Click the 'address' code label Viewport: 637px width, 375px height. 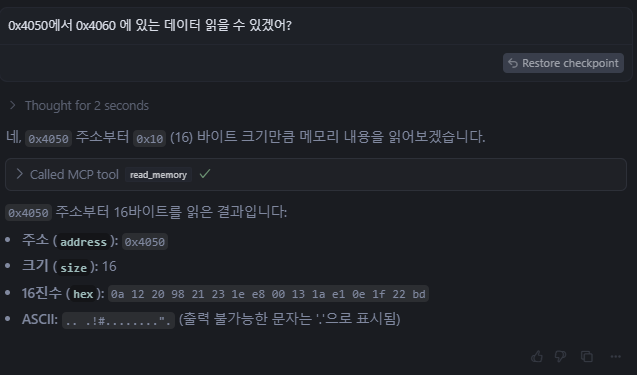[83, 242]
